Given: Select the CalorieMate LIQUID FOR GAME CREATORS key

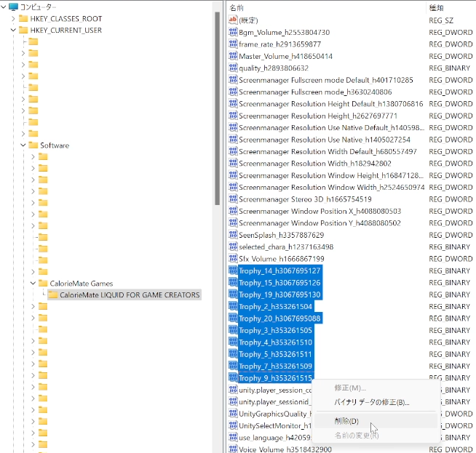Looking at the screenshot, I should [x=130, y=294].
